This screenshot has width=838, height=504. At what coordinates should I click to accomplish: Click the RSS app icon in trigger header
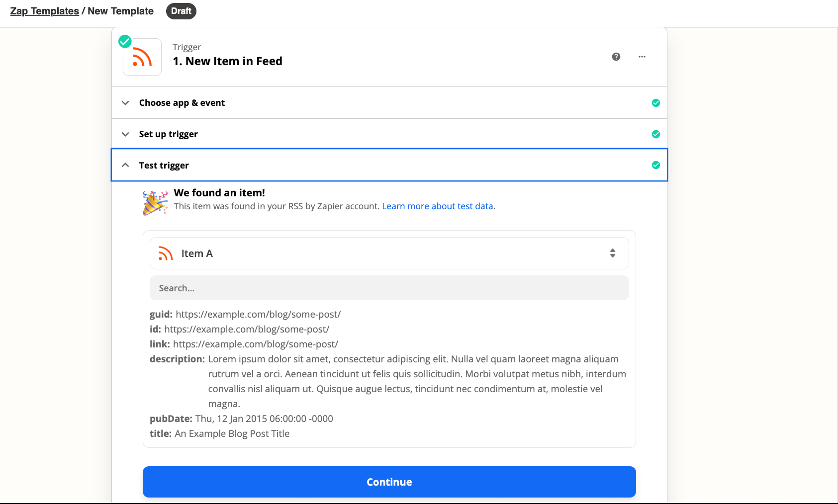click(x=142, y=57)
